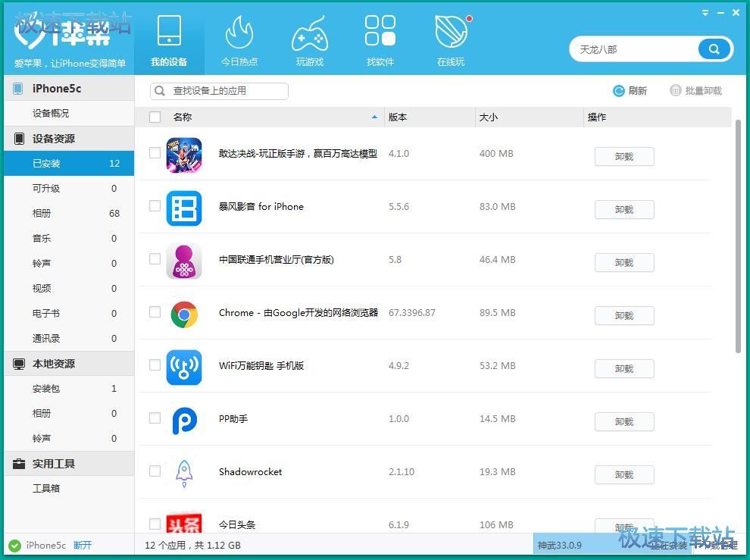Uninstall Chrome with 卸载 button
Screen dimensions: 750x560
pyautogui.click(x=624, y=316)
